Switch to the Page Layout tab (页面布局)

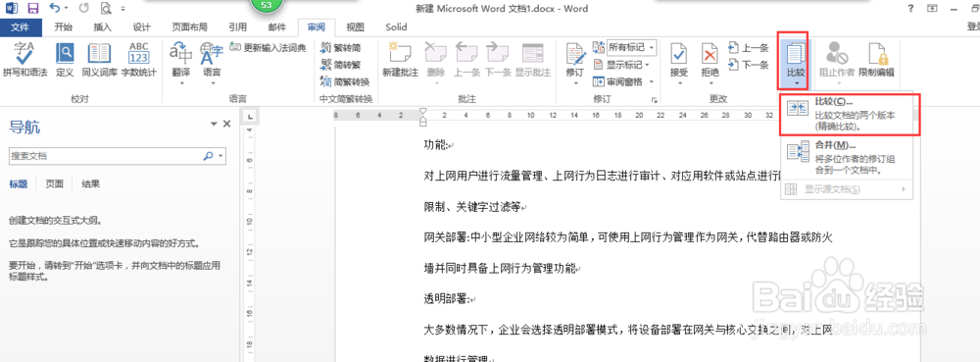point(189,26)
